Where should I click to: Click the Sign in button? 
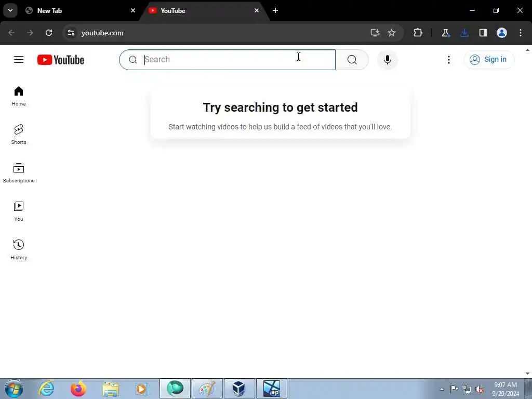[488, 59]
